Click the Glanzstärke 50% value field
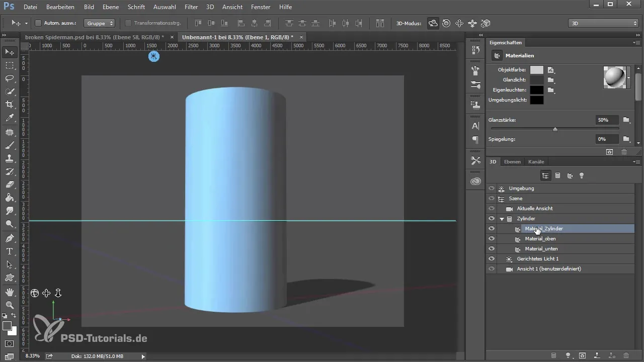The width and height of the screenshot is (644, 362). tap(606, 120)
